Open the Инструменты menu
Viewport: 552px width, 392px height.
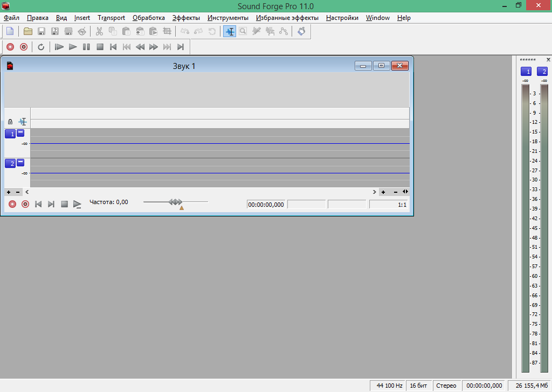(x=227, y=18)
